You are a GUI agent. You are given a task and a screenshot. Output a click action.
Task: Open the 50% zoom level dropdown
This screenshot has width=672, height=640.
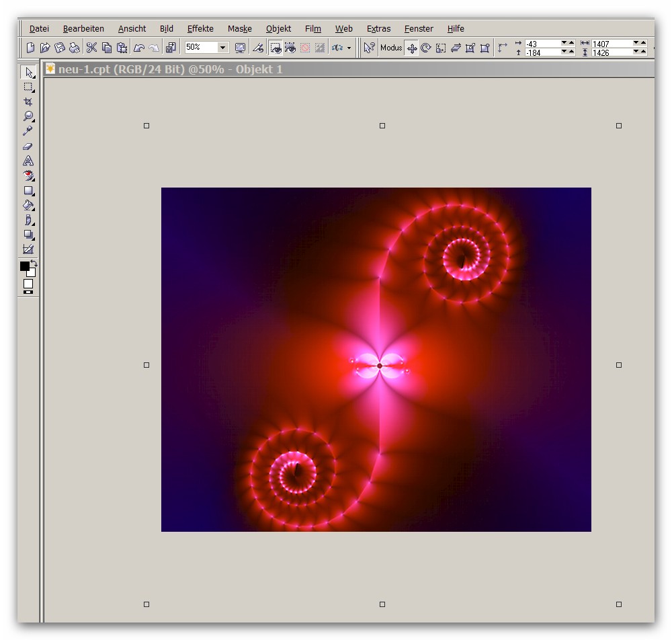[x=223, y=48]
